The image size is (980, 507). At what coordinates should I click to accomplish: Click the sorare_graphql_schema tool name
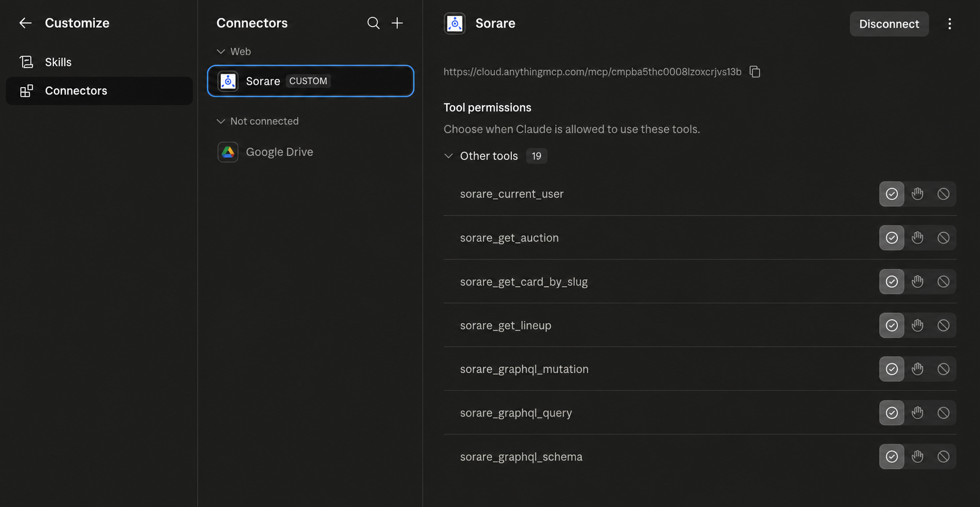click(521, 457)
